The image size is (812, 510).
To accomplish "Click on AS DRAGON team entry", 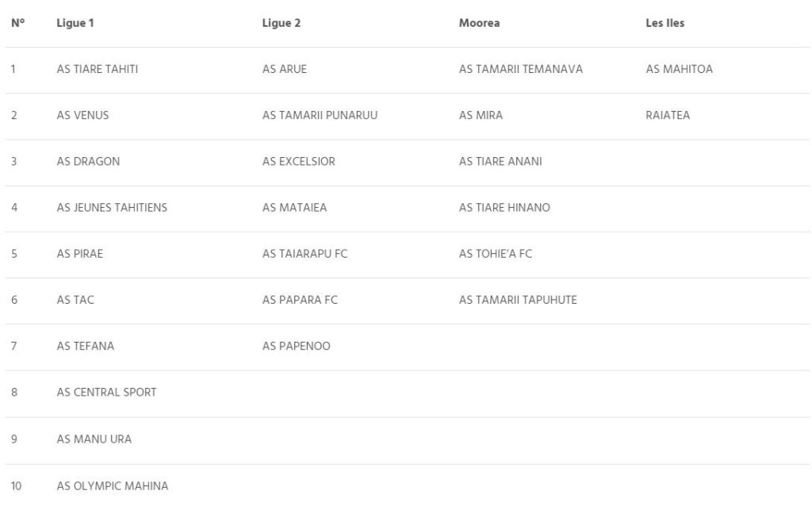I will coord(88,162).
